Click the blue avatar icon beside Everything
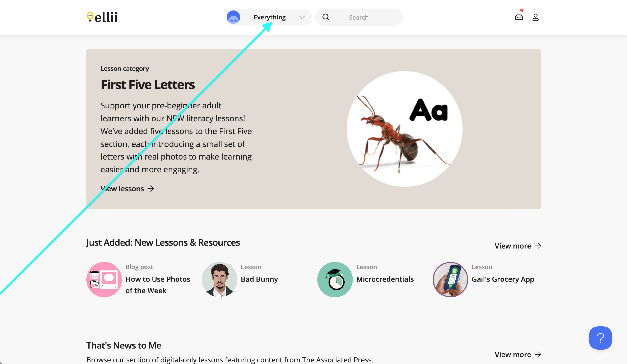Screen dimensions: 627x364 tap(233, 17)
